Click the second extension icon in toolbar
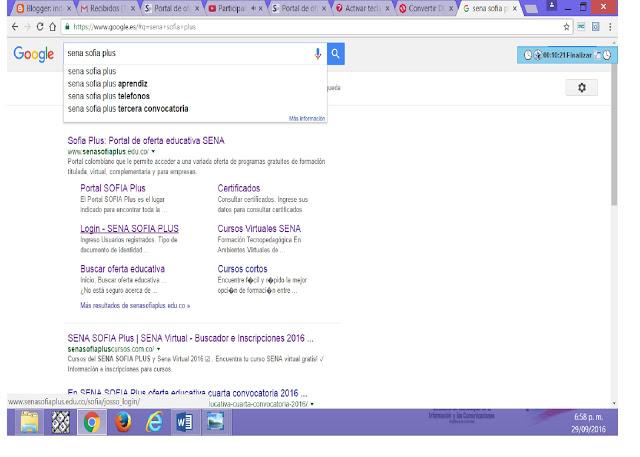 tap(596, 27)
